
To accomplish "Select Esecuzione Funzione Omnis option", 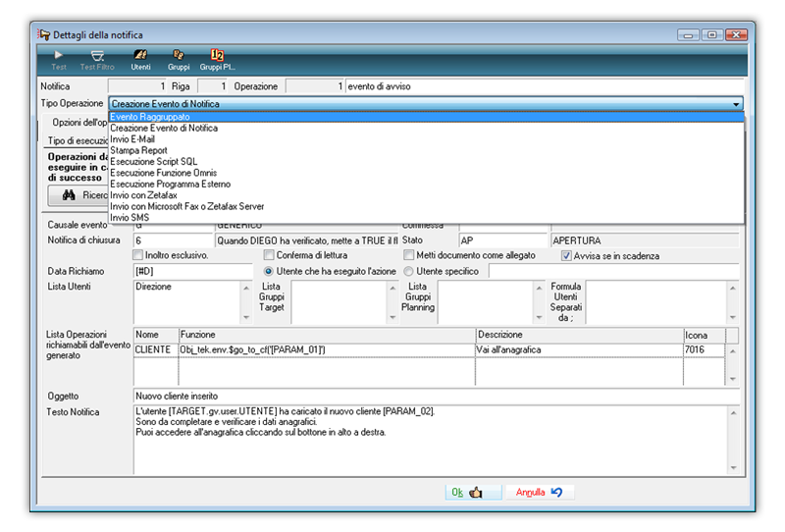I will 426,173.
